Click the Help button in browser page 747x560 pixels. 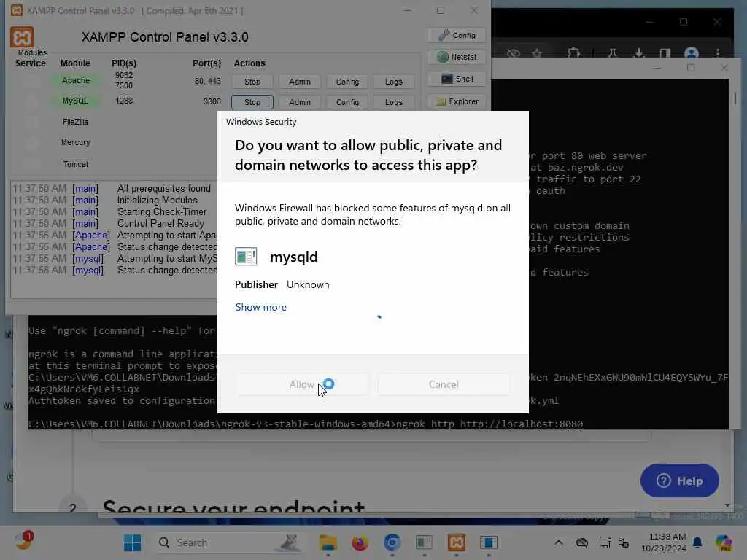pos(679,481)
